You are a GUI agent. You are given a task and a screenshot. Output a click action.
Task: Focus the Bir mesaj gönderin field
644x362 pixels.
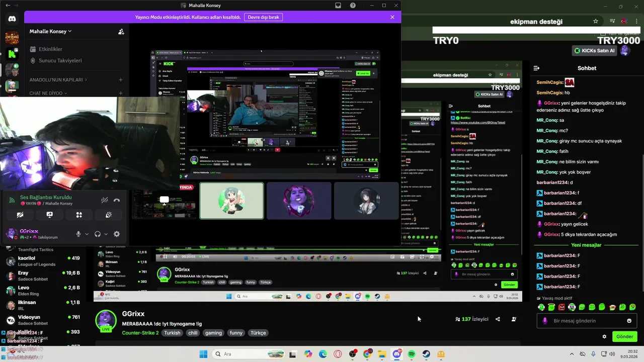tap(586, 321)
